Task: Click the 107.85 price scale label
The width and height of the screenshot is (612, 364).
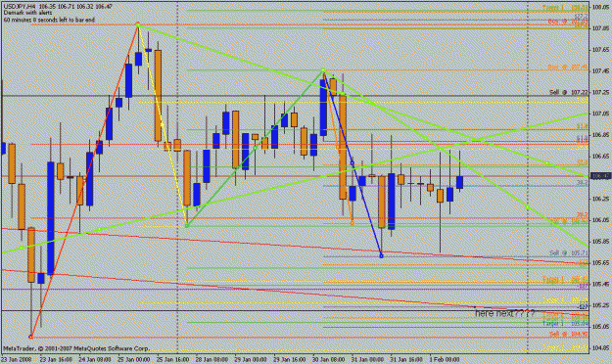Action: pyautogui.click(x=600, y=28)
